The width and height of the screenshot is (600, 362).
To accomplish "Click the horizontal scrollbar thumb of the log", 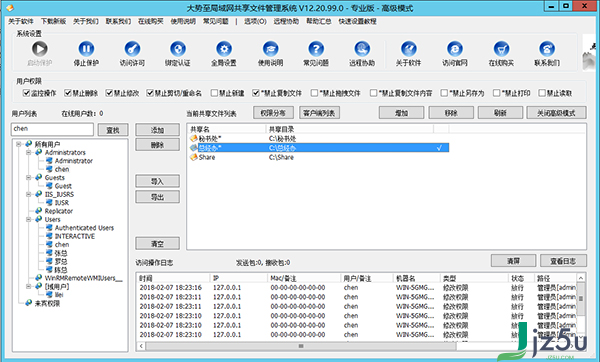I will tap(301, 346).
